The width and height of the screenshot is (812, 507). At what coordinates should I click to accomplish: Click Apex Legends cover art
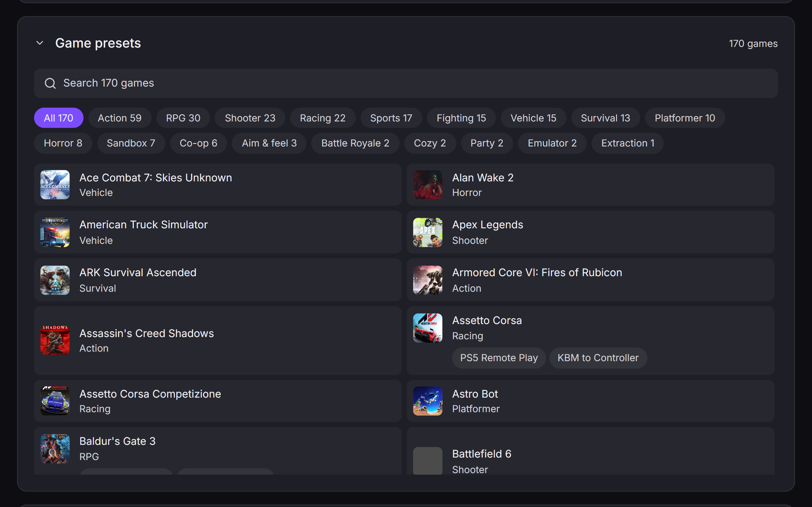(x=428, y=232)
